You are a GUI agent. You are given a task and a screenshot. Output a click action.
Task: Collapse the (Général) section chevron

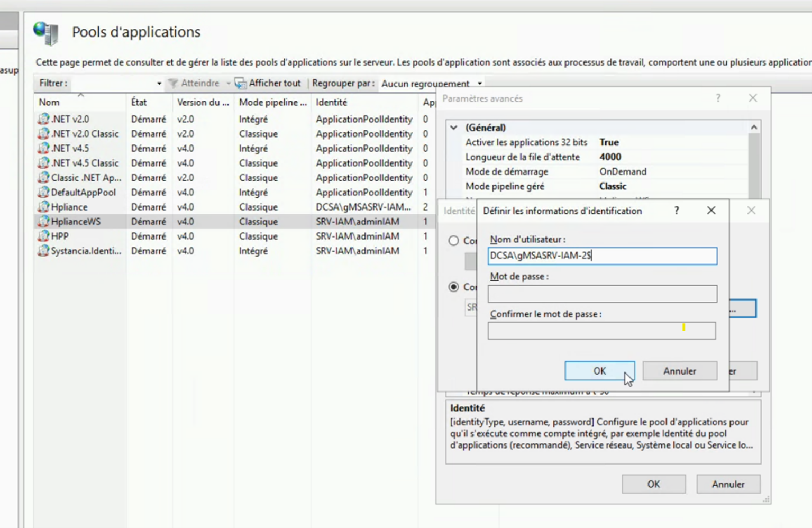point(454,128)
